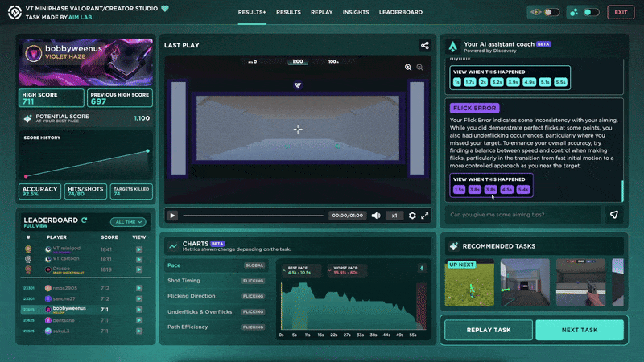View replay of VT minigod's run
644x362 pixels.
pos(139,249)
